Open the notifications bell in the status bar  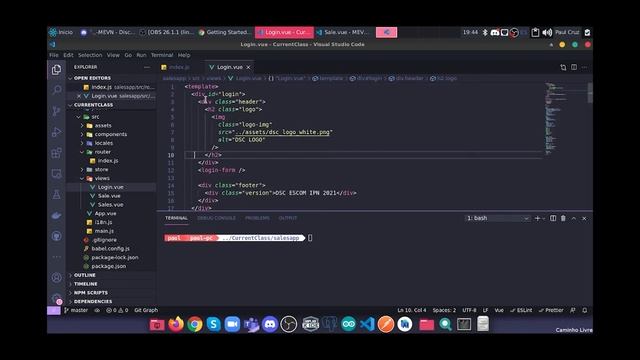pos(584,310)
